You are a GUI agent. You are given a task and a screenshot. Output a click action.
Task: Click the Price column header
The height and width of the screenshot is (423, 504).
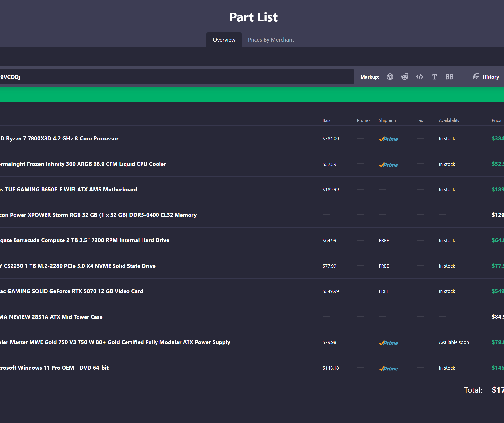[496, 120]
